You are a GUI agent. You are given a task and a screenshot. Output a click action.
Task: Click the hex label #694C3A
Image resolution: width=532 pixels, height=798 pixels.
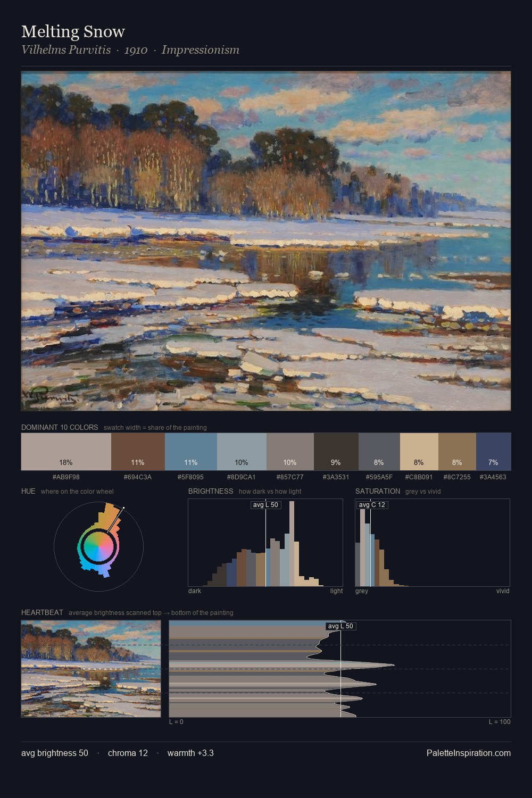138,477
